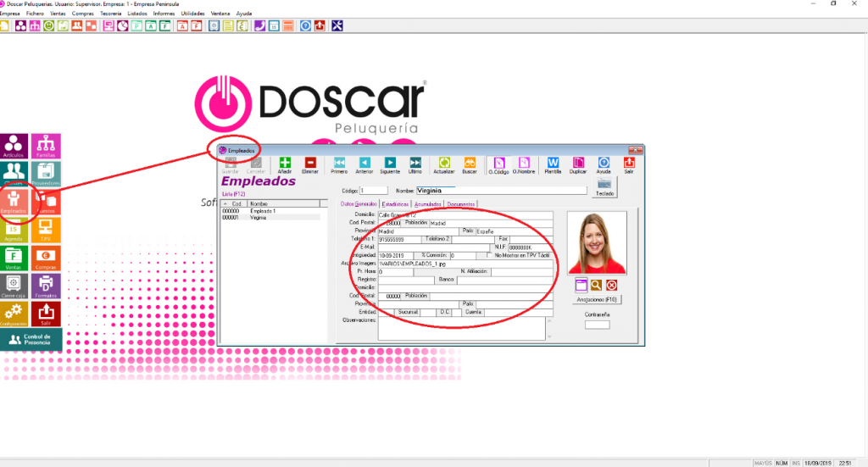The width and height of the screenshot is (868, 467).
Task: Switch to Documentos tab
Action: click(x=460, y=204)
